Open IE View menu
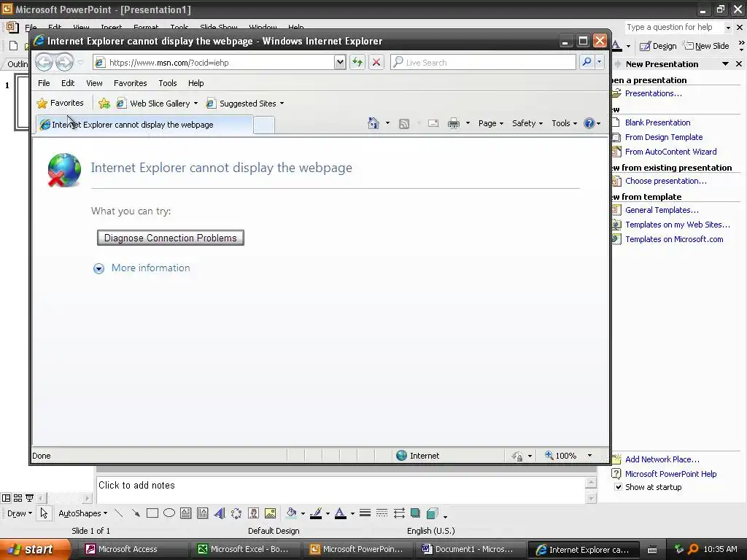The image size is (747, 560). (x=94, y=83)
